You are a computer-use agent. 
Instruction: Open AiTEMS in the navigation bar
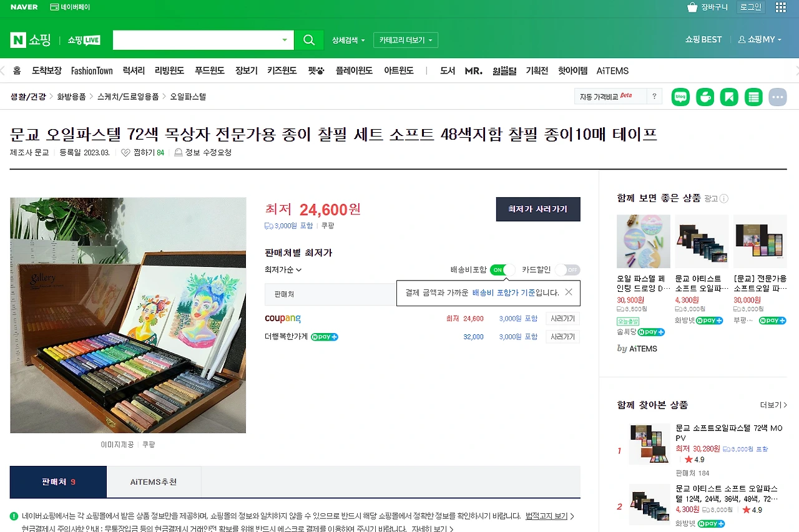(x=612, y=70)
